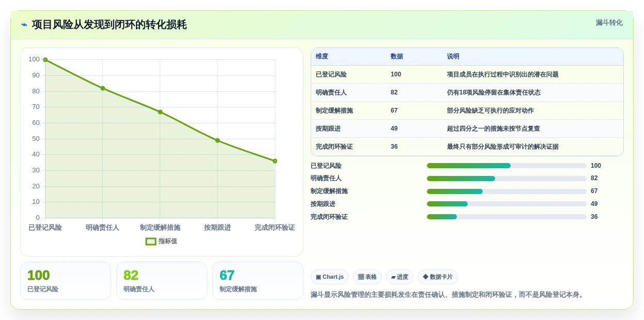This screenshot has width=644, height=320.
Task: Click description 项目成员在执行过程中识别出的潜在问题
Action: (x=503, y=75)
